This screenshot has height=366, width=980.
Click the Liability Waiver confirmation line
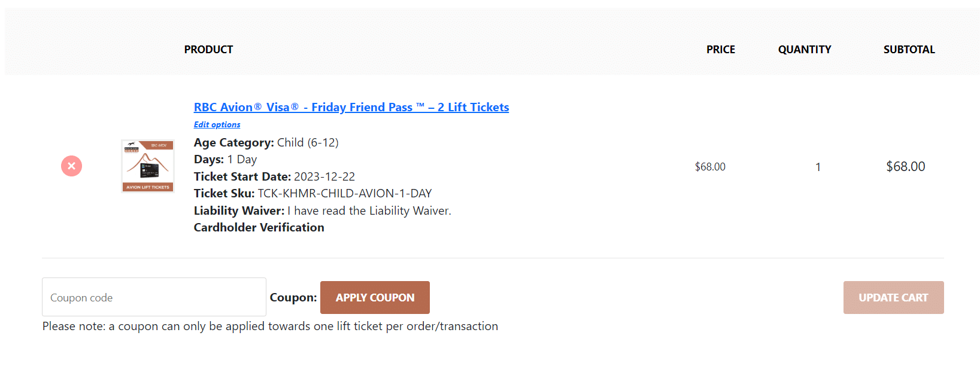click(x=322, y=211)
